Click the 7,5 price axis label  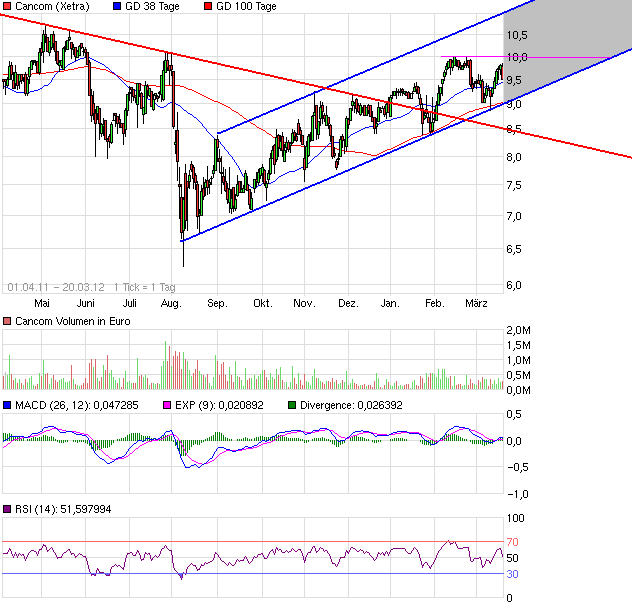514,185
